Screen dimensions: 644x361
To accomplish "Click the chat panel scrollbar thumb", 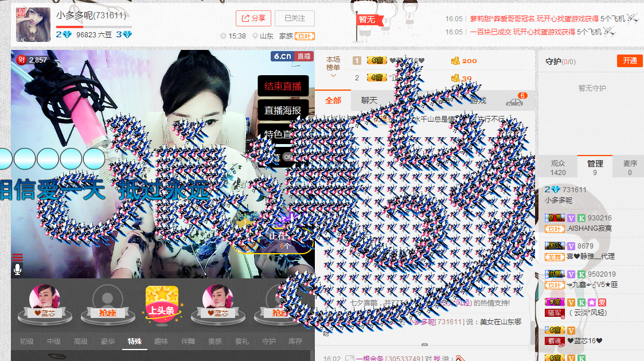I will point(533,333).
